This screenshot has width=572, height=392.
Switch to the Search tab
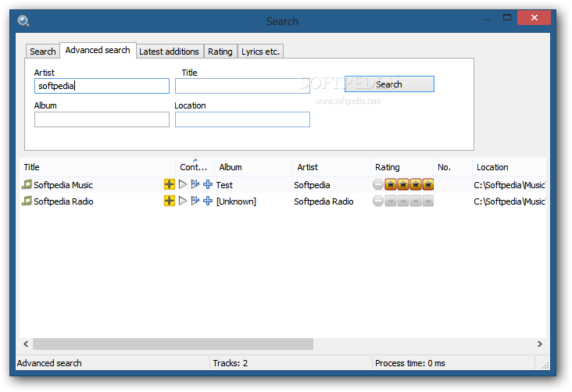pos(43,52)
